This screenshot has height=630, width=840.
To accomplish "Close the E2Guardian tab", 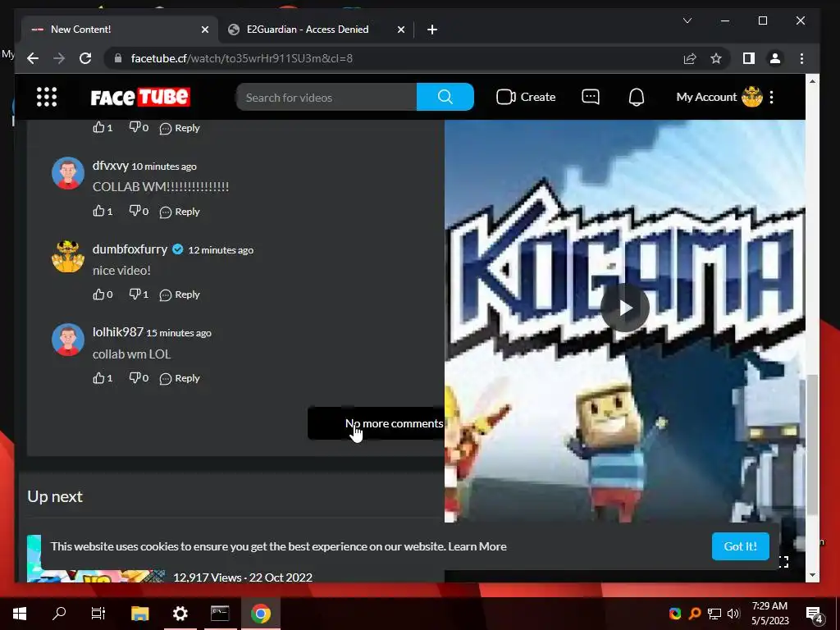I will coord(400,30).
